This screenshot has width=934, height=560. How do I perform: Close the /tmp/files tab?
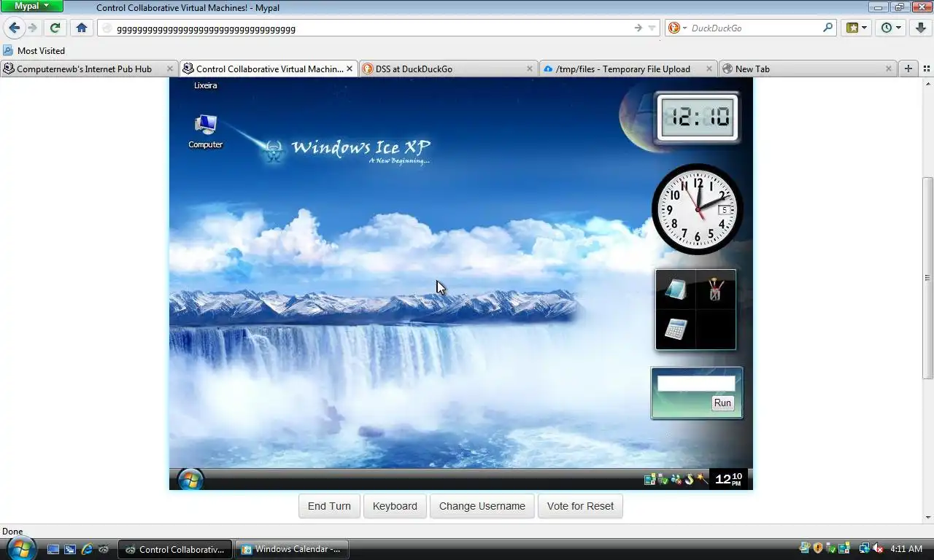coord(709,69)
